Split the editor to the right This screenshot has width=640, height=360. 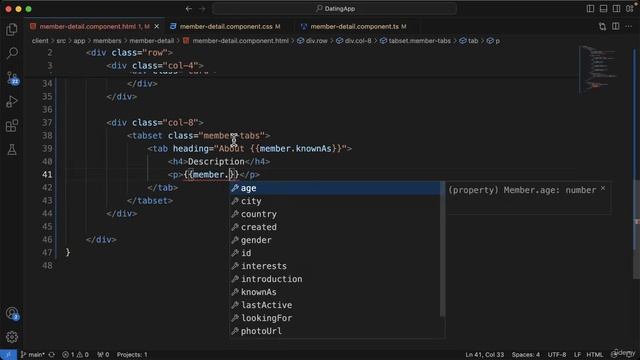tap(616, 27)
